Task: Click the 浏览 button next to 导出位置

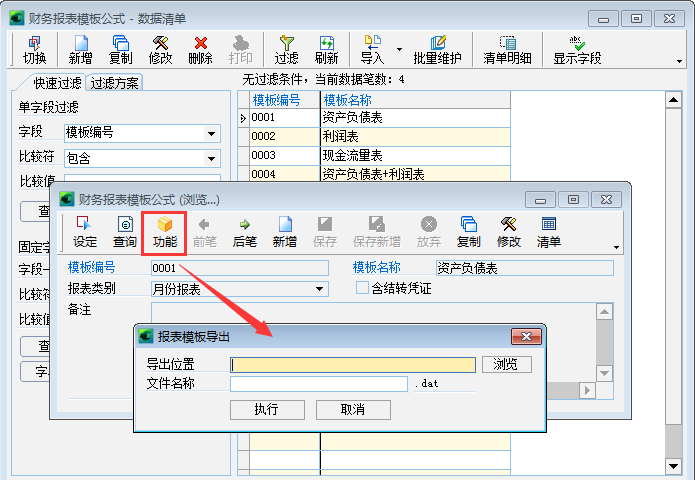Action: pyautogui.click(x=506, y=364)
